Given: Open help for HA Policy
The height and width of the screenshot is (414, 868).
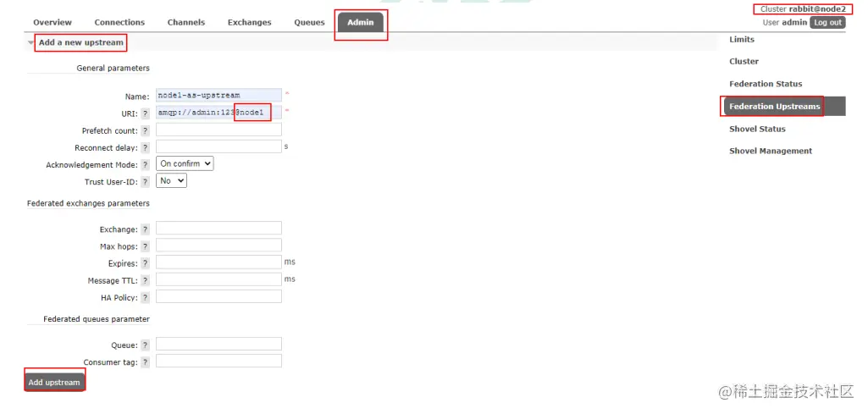Looking at the screenshot, I should 145,298.
